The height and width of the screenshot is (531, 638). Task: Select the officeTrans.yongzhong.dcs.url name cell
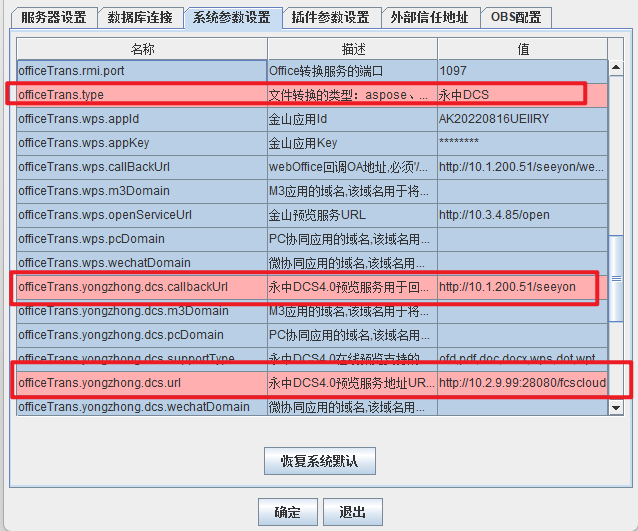[142, 383]
